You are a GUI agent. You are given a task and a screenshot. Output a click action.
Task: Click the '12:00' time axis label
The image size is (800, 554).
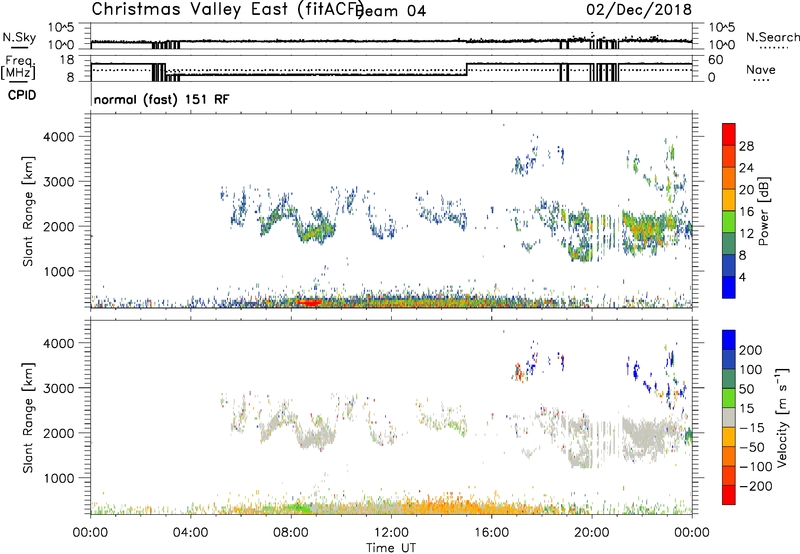(391, 533)
